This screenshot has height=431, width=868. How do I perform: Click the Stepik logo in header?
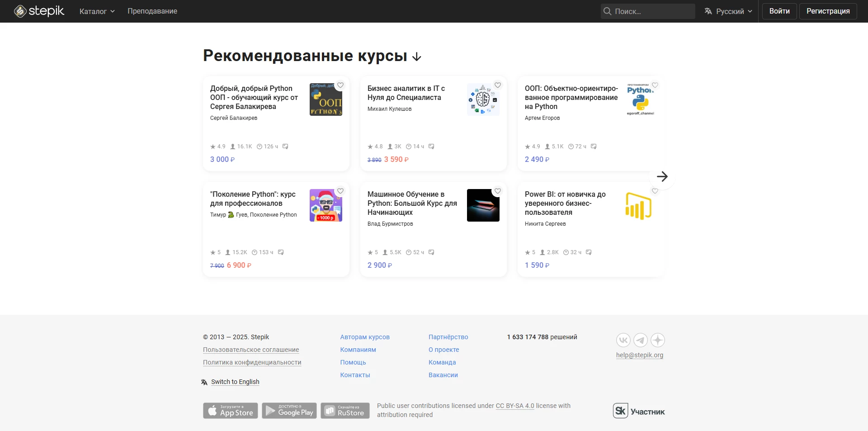[x=39, y=11]
